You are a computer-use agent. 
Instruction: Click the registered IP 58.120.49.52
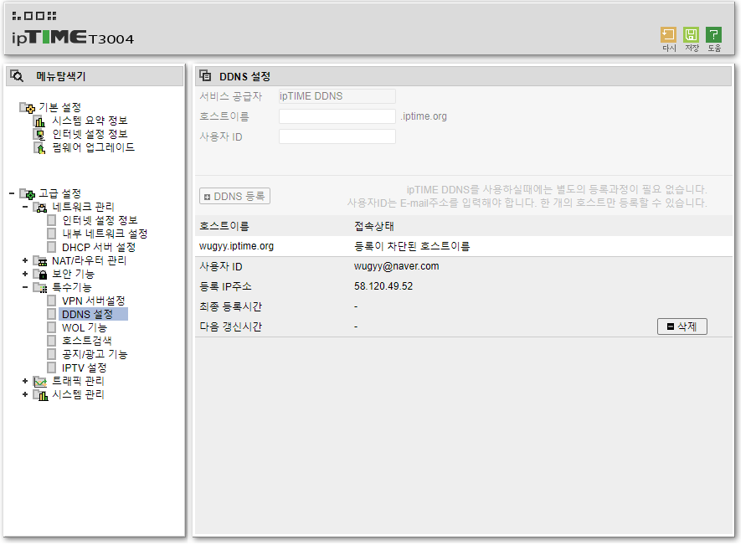tap(383, 286)
